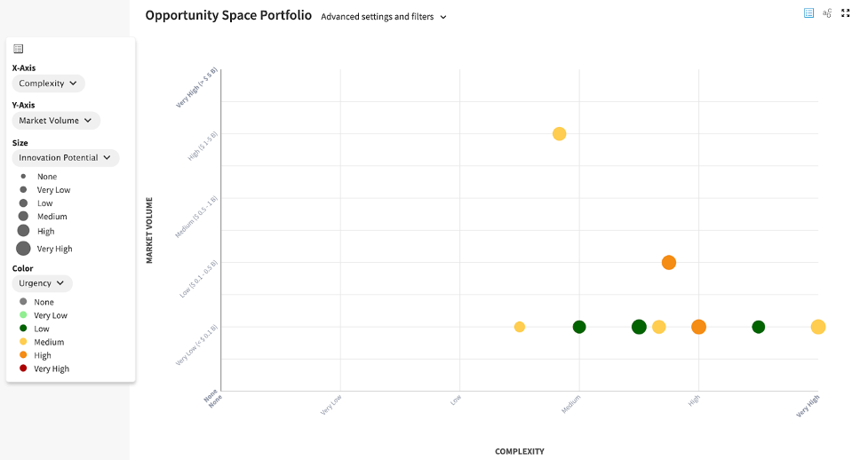
Task: Expand the Innovation Potential size dropdown
Action: tap(65, 158)
